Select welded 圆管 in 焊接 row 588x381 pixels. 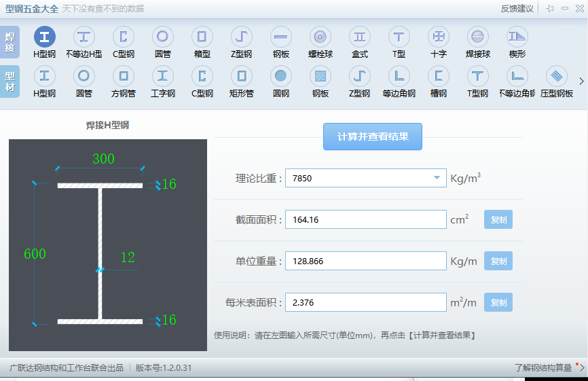(x=163, y=37)
